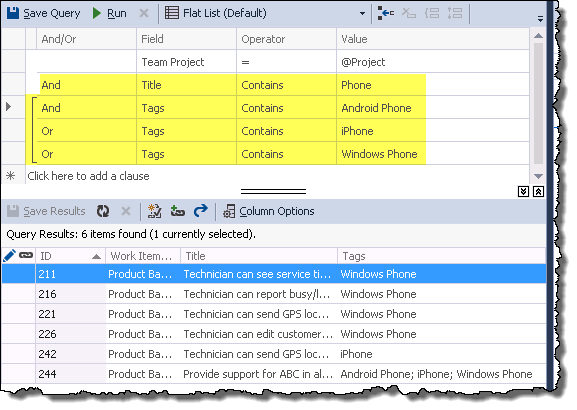This screenshot has height=410, width=577.
Task: Click the Tags column header
Action: click(x=441, y=256)
